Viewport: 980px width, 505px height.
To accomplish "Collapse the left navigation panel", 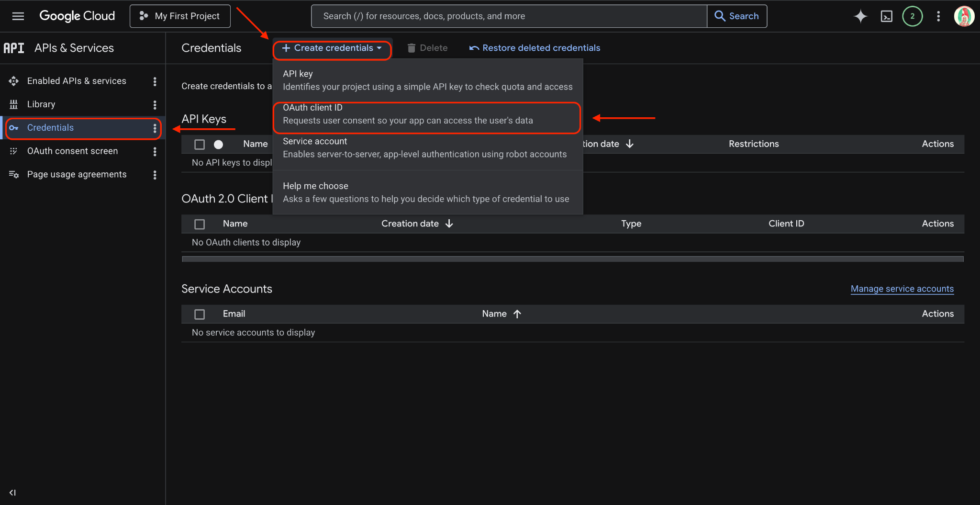I will pyautogui.click(x=12, y=493).
